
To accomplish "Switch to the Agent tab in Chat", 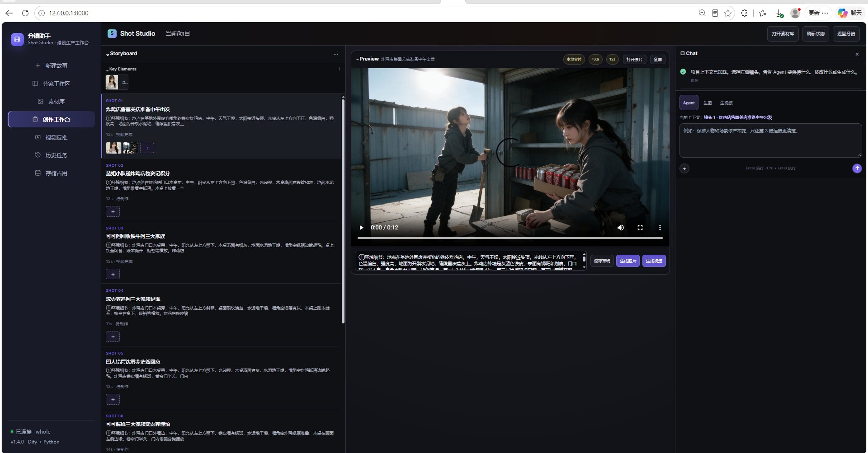I will pyautogui.click(x=689, y=103).
